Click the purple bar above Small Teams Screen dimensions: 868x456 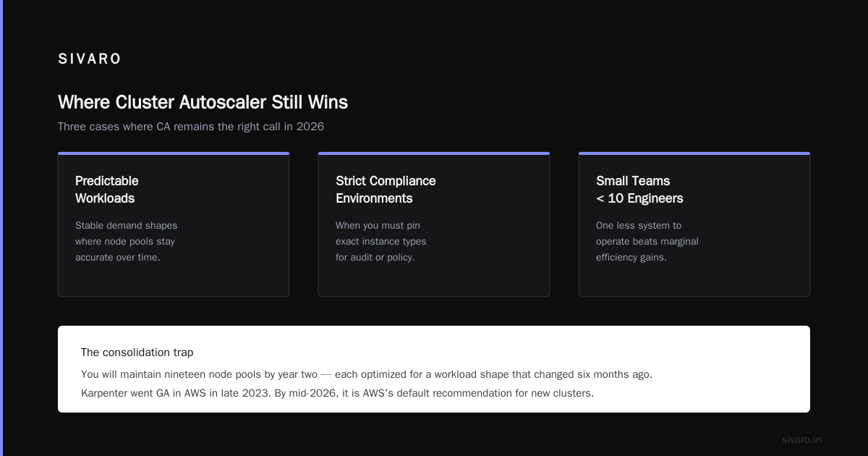coord(694,153)
